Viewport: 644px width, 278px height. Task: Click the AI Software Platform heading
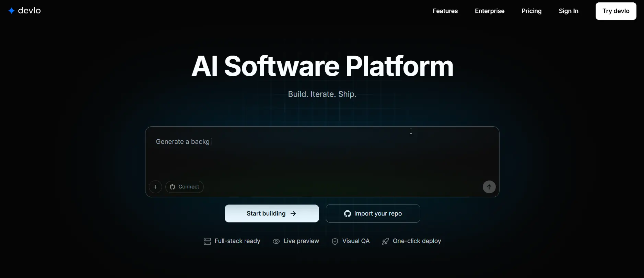pos(322,66)
